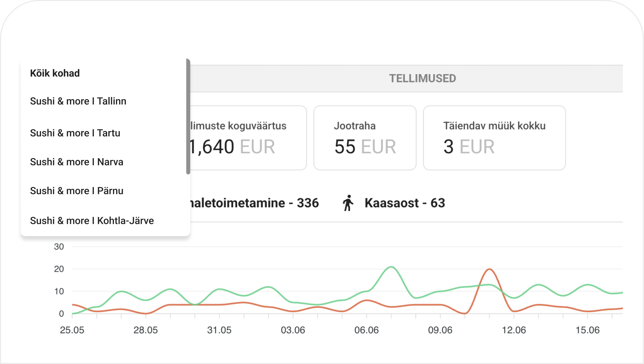
Task: Click the walking person Kaasaost icon
Action: pos(348,203)
